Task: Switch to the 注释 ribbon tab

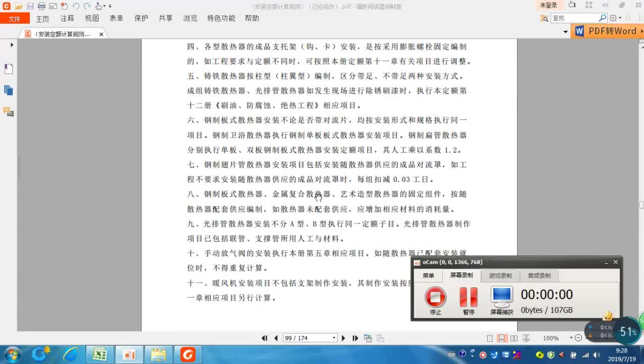Action: pyautogui.click(x=67, y=18)
